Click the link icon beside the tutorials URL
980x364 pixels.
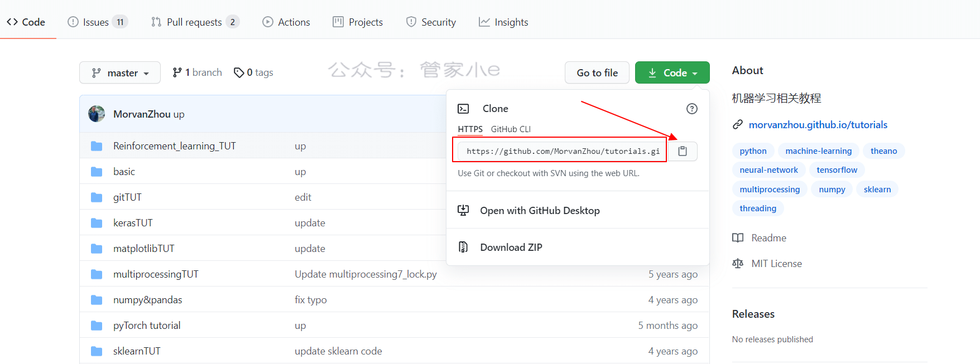pyautogui.click(x=738, y=125)
